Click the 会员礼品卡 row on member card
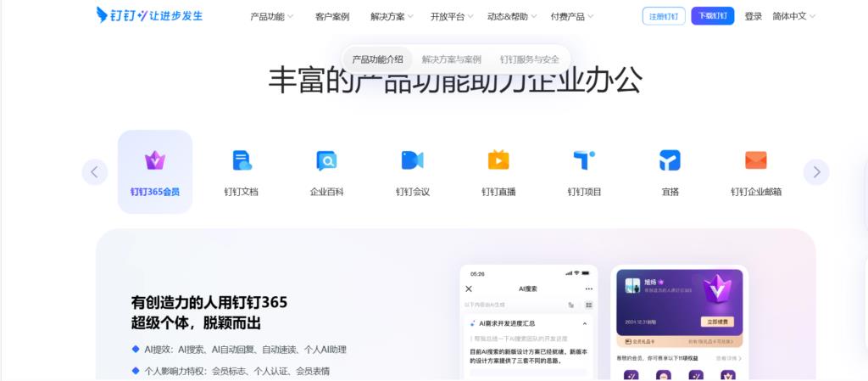This screenshot has height=381, width=868. pos(679,342)
